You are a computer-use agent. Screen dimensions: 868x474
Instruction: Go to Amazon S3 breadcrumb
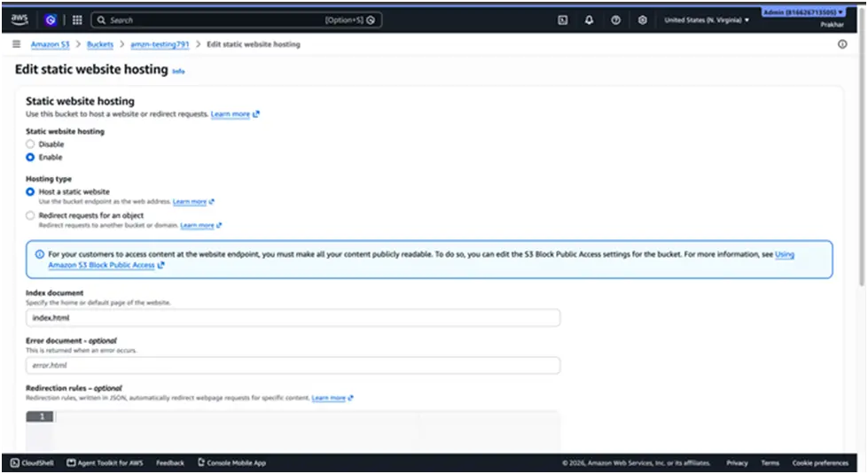pos(50,44)
